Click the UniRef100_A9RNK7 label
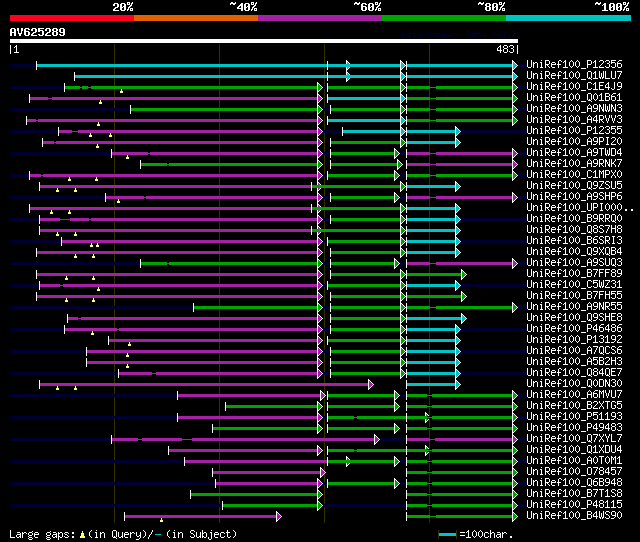The image size is (640, 542). pos(574,164)
